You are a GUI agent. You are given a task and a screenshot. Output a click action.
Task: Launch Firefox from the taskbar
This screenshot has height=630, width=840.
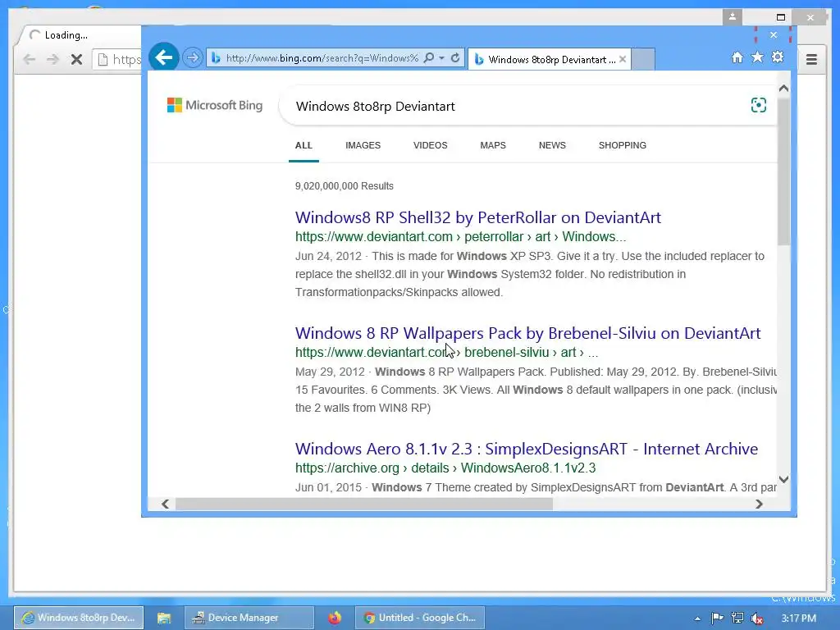coord(335,619)
